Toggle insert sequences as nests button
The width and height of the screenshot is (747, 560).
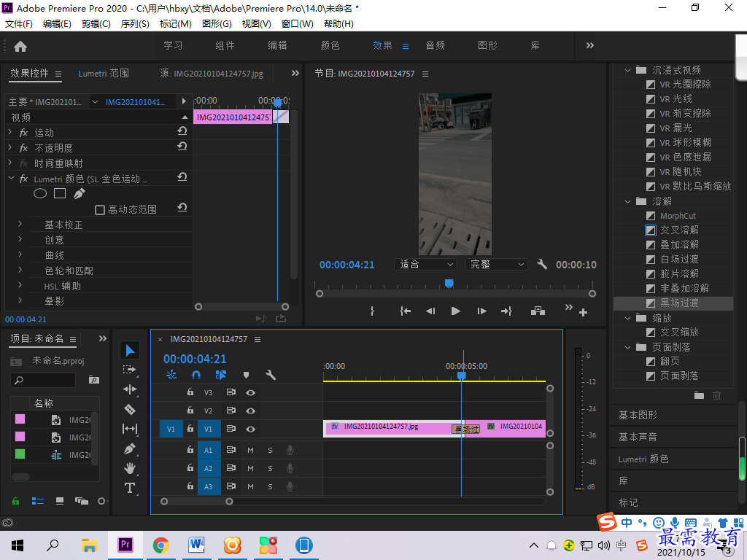(171, 376)
